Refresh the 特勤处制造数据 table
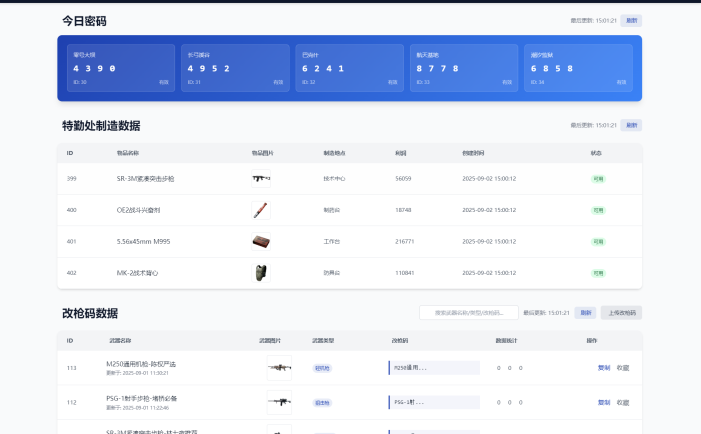The image size is (701, 434). pos(631,125)
